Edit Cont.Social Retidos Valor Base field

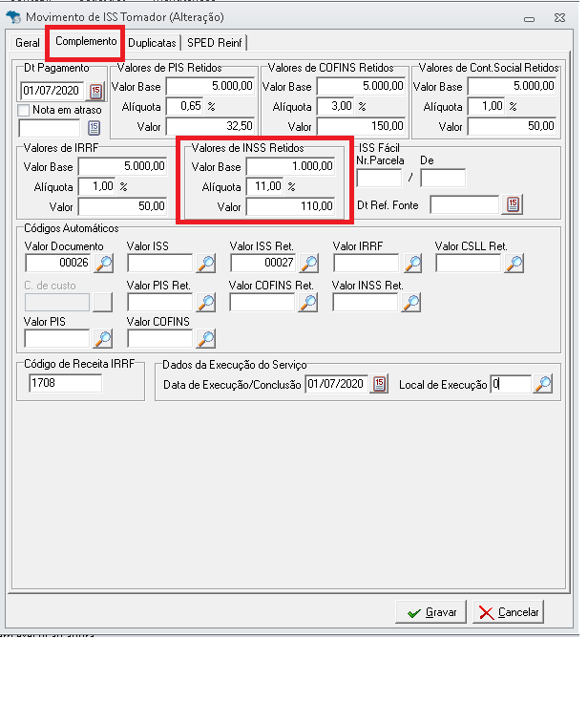coord(512,86)
